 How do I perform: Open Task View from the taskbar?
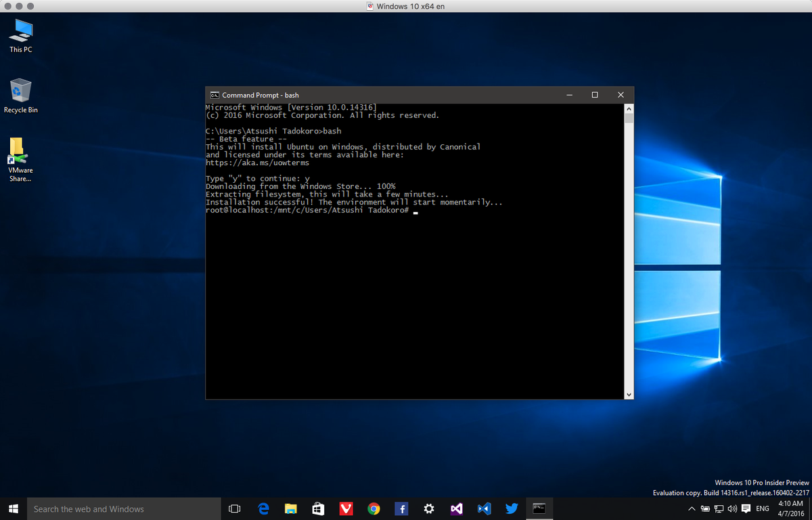pos(235,508)
